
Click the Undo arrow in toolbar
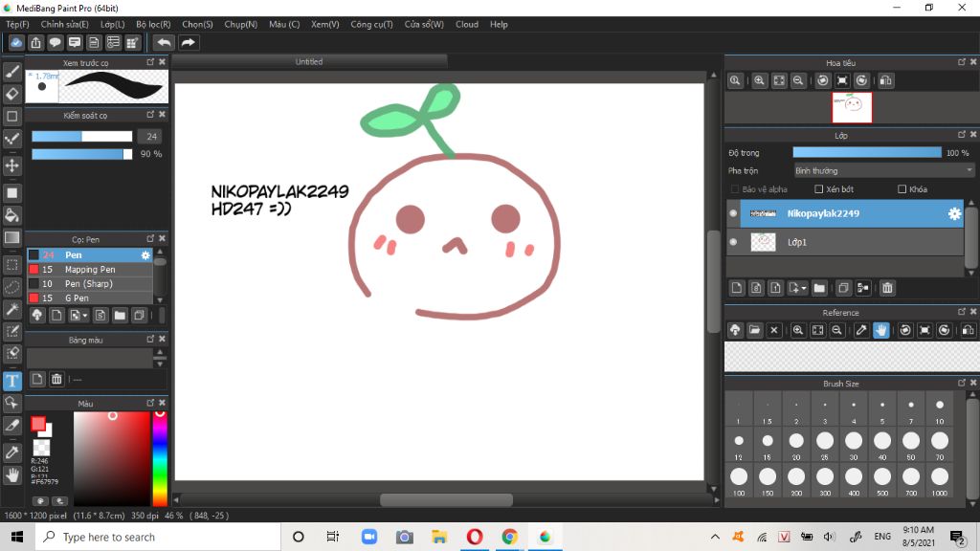coord(164,42)
